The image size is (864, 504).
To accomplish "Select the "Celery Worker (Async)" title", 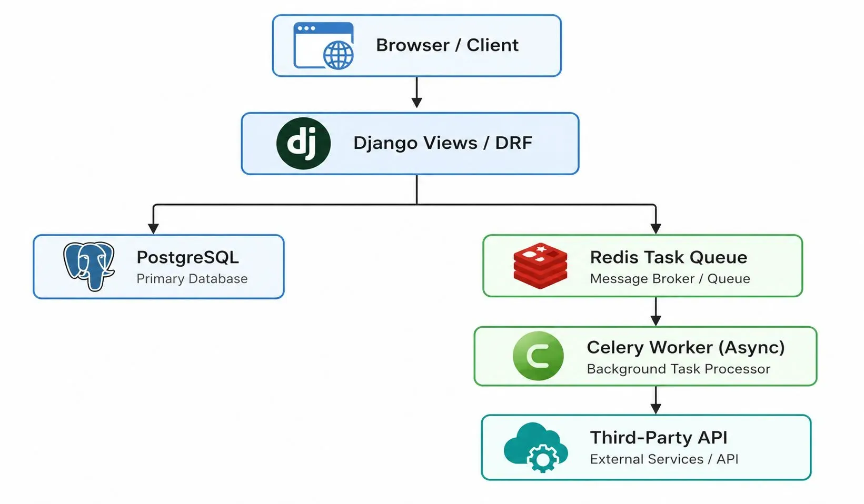I will coord(686,347).
